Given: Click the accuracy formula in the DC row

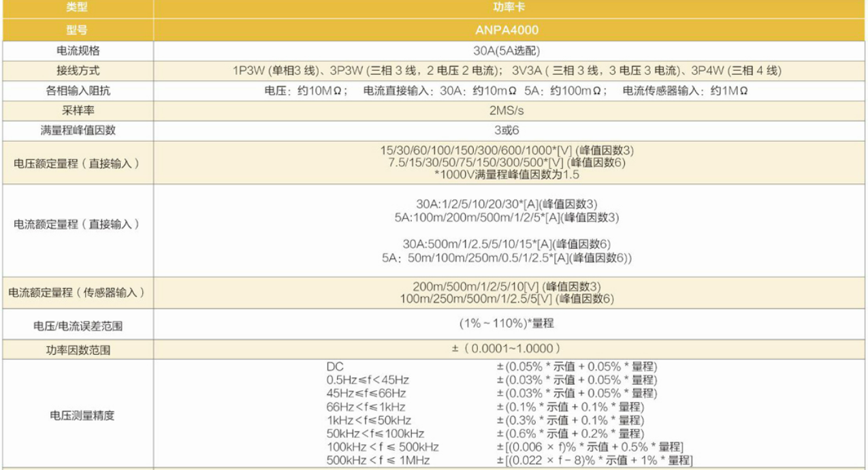Looking at the screenshot, I should click(x=577, y=366).
